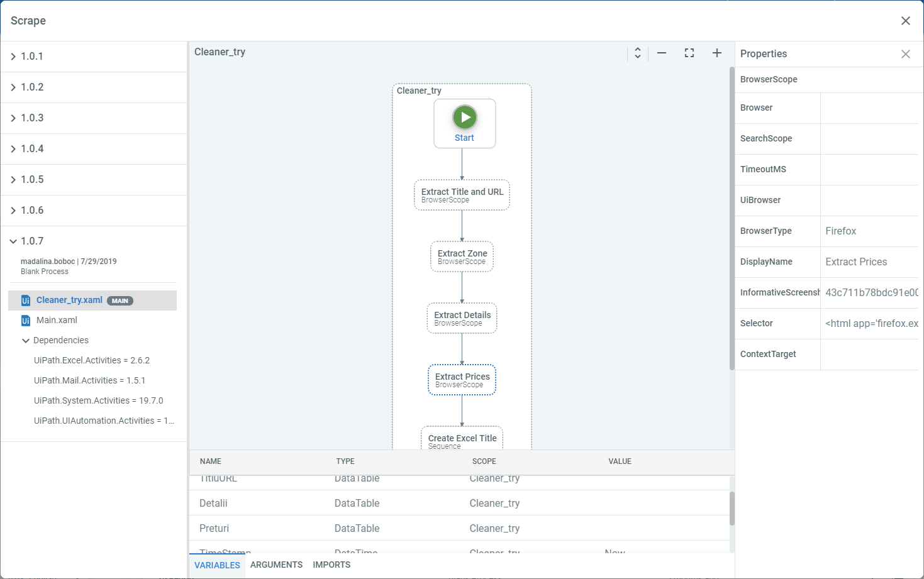The height and width of the screenshot is (579, 924).
Task: Zoom out the workflow canvas
Action: click(662, 53)
